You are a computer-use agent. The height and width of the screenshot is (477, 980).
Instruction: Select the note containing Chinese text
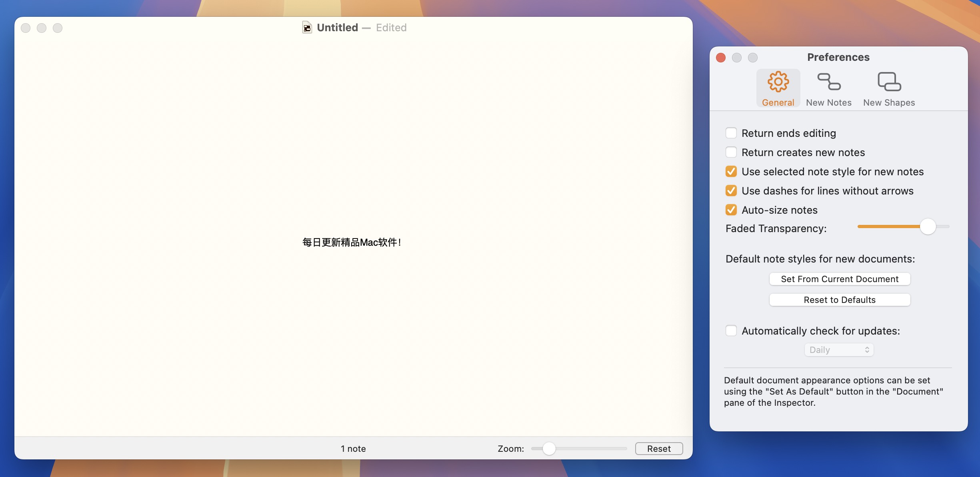[x=352, y=242]
